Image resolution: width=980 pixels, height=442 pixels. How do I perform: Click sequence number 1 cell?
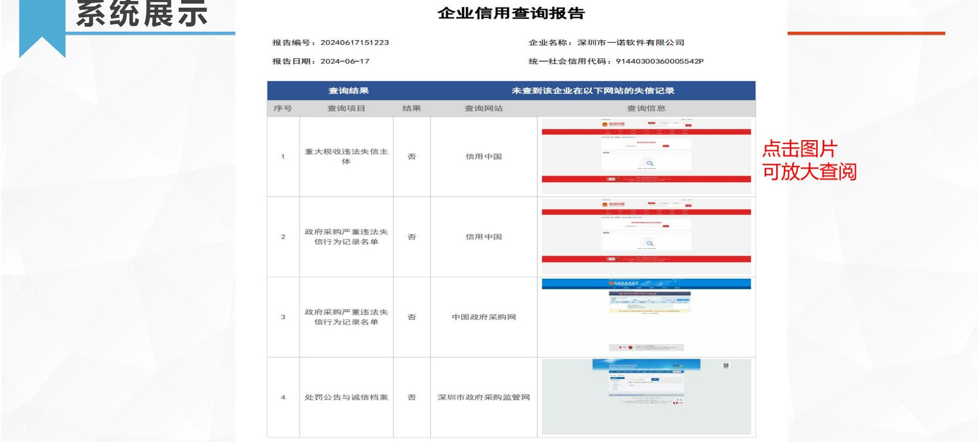tap(283, 157)
